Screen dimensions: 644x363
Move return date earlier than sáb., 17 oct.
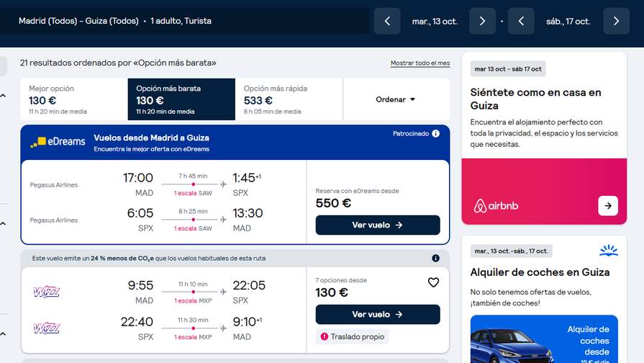click(521, 21)
